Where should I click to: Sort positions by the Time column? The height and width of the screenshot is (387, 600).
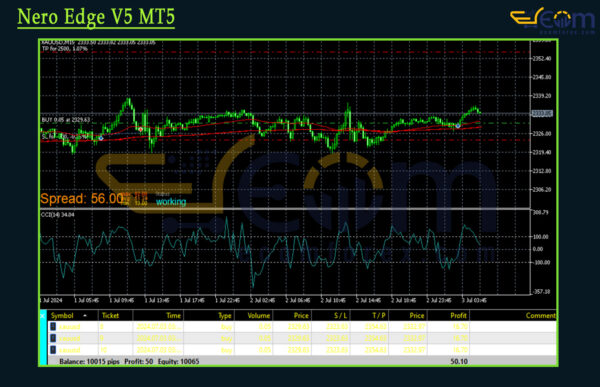(x=173, y=315)
